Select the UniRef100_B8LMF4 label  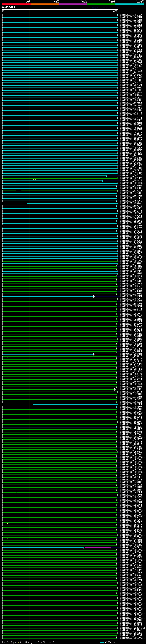[131, 404]
